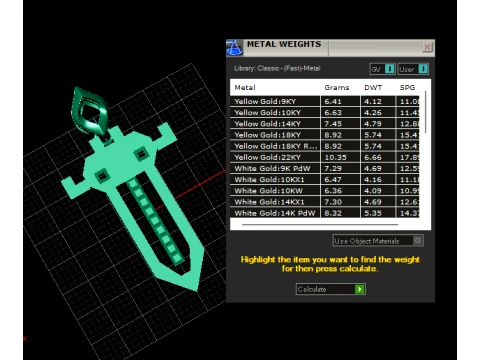
Task: Click the DWT column header
Action: pos(373,88)
